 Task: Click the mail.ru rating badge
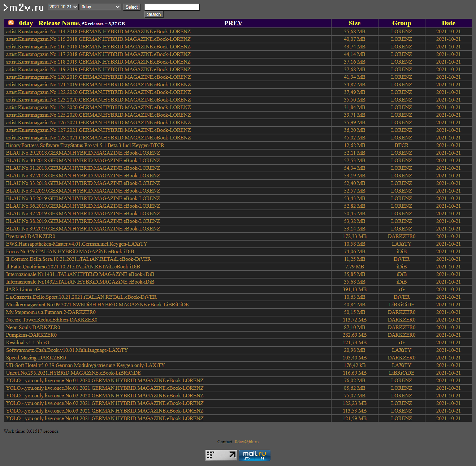(x=255, y=455)
